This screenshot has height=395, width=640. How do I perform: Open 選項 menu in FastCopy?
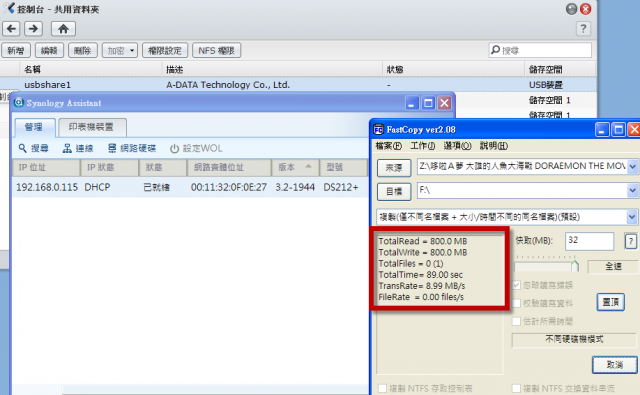[457, 146]
